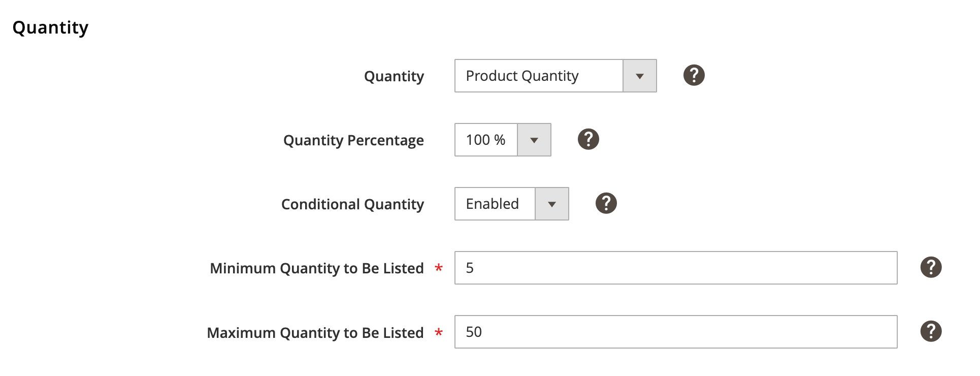Click Maximum Quantity to Be Listed help icon

(930, 331)
